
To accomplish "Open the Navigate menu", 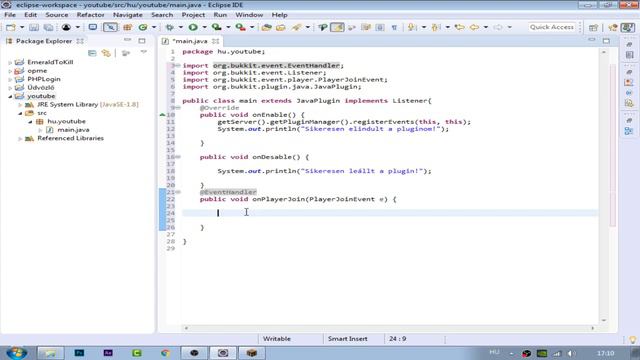I will pyautogui.click(x=128, y=15).
